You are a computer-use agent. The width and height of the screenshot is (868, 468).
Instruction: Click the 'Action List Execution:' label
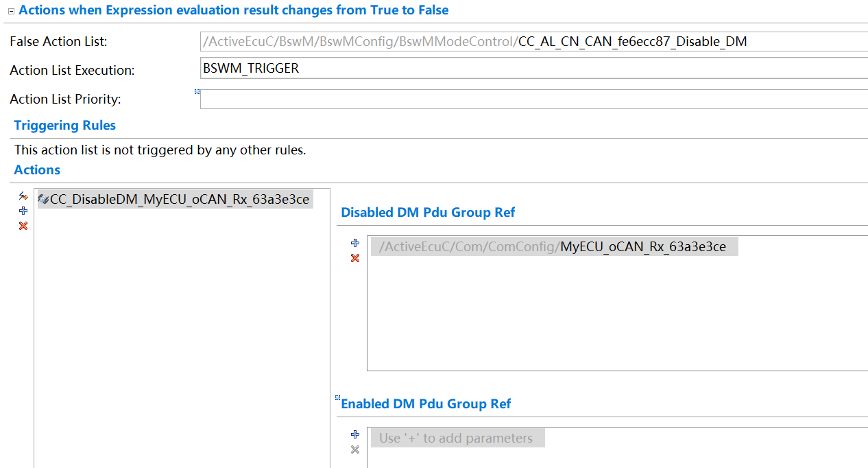pyautogui.click(x=72, y=71)
